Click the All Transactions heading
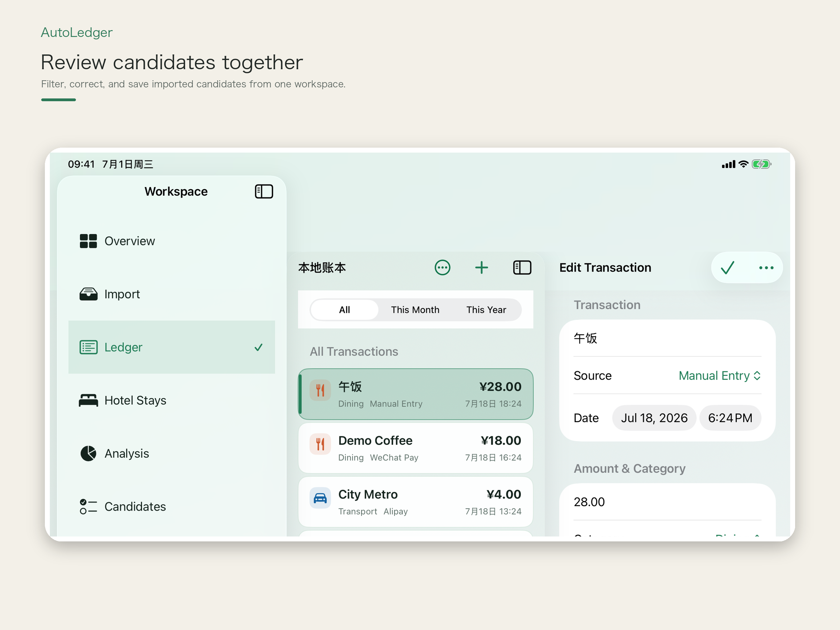Image resolution: width=840 pixels, height=630 pixels. click(x=354, y=352)
